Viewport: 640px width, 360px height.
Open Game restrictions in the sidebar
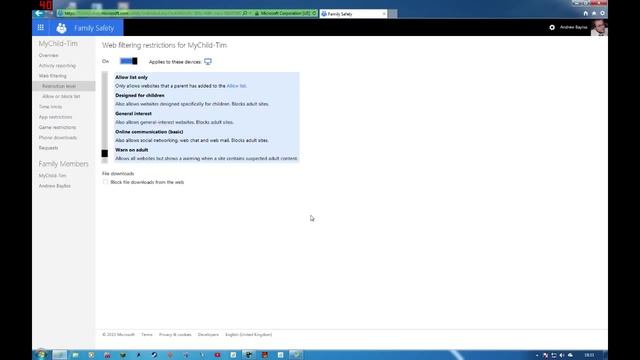(x=57, y=127)
